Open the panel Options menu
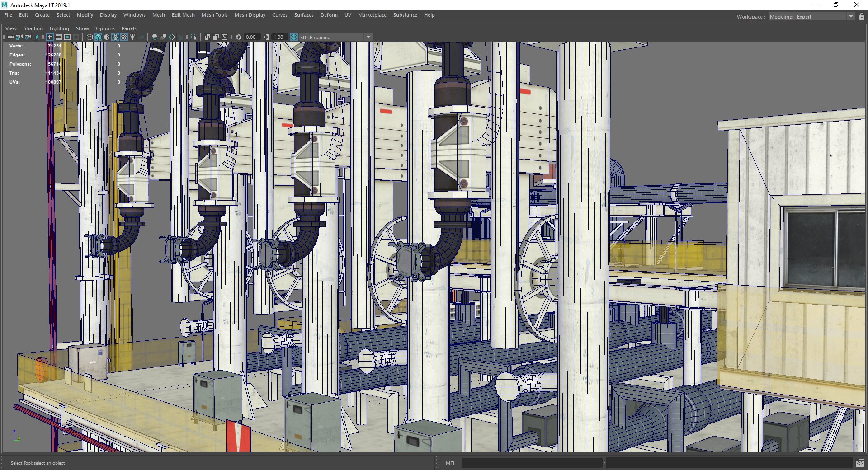The height and width of the screenshot is (470, 868). point(105,28)
